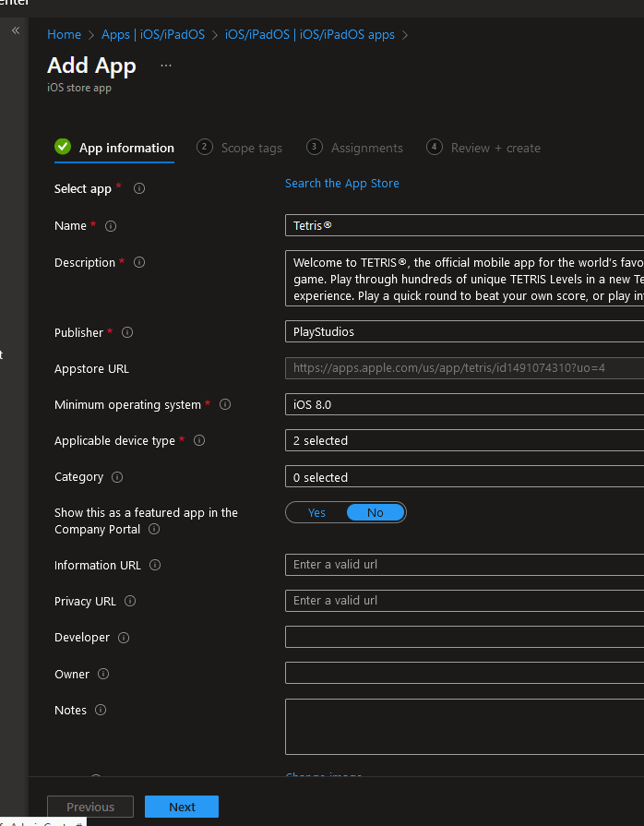Click the iOS/iPadOS apps breadcrumb link

coord(310,34)
